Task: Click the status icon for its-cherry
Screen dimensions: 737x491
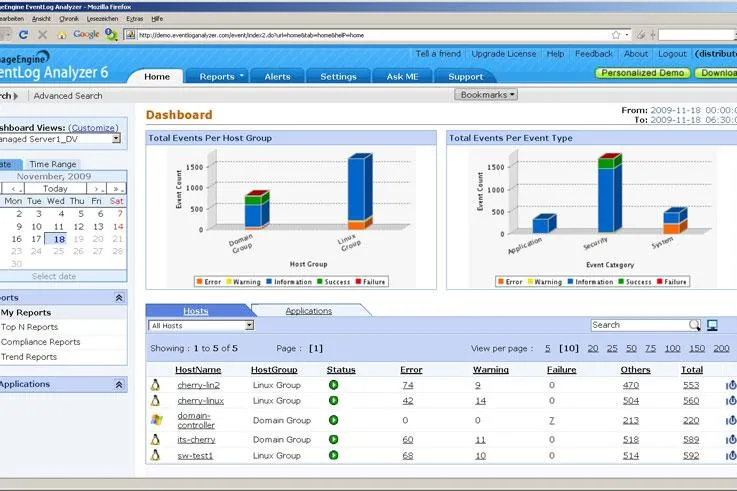Action: 334,440
